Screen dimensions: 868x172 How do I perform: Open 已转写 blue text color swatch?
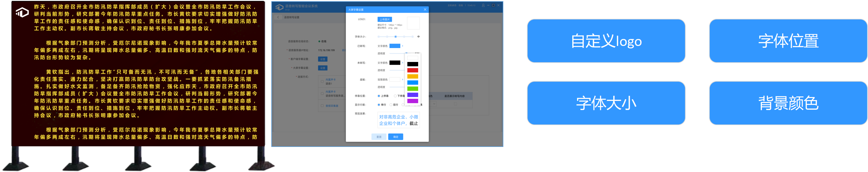point(395,46)
